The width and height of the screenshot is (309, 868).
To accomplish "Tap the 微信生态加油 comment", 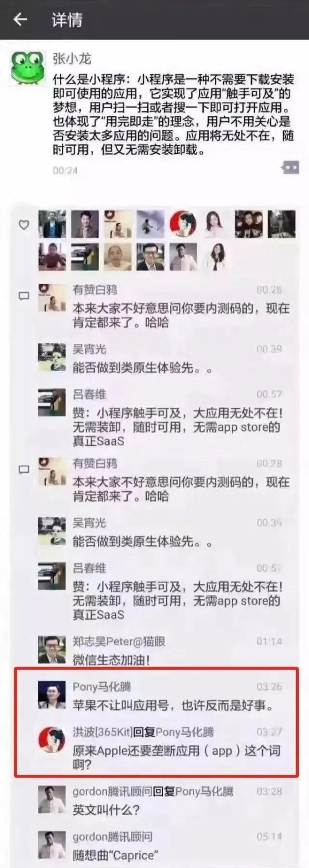I will 111,660.
